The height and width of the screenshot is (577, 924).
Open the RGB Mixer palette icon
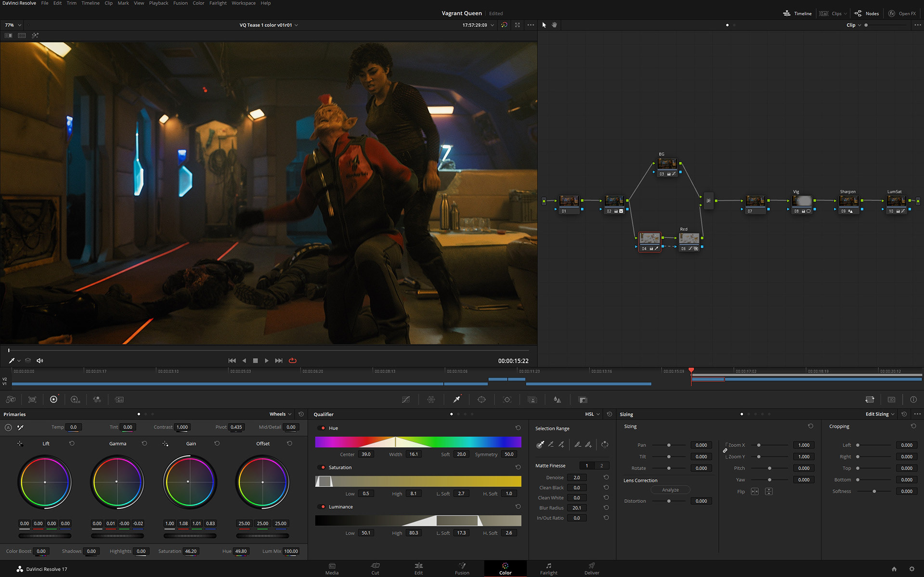(x=97, y=399)
